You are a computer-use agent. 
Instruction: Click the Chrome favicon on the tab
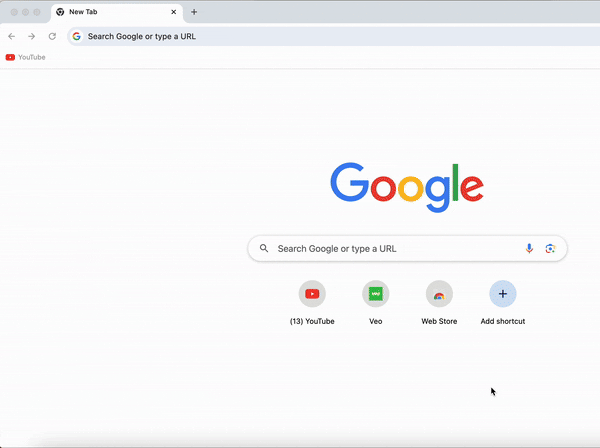(60, 12)
